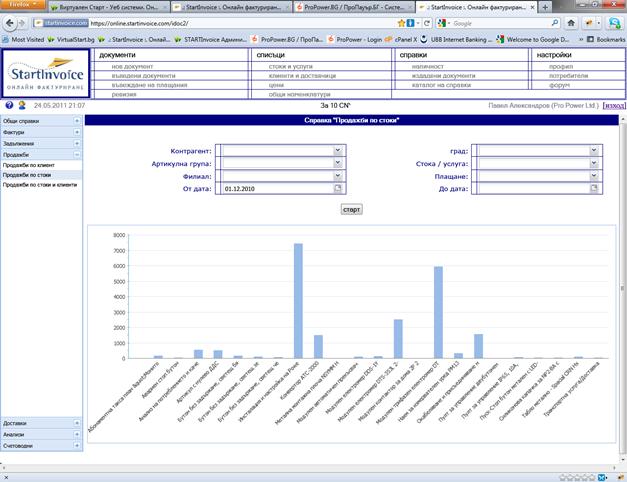
Task: Open the UBB Internet Banking bookmark
Action: [456, 40]
